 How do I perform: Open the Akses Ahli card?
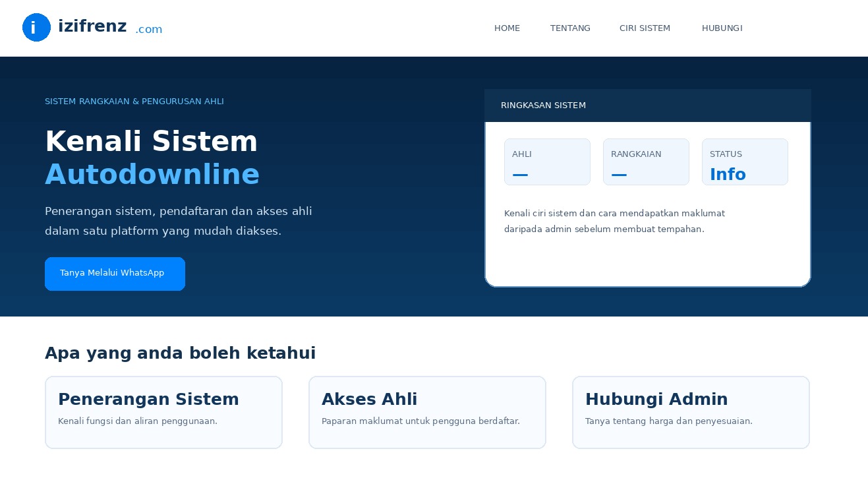[x=427, y=412]
